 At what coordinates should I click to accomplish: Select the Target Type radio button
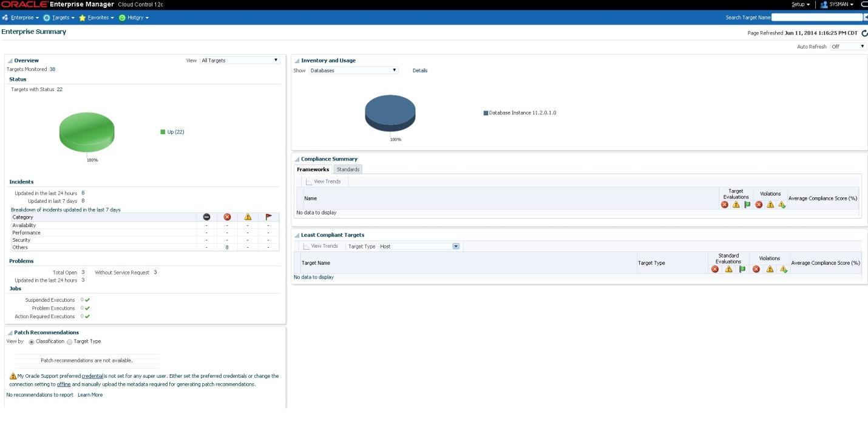point(69,342)
